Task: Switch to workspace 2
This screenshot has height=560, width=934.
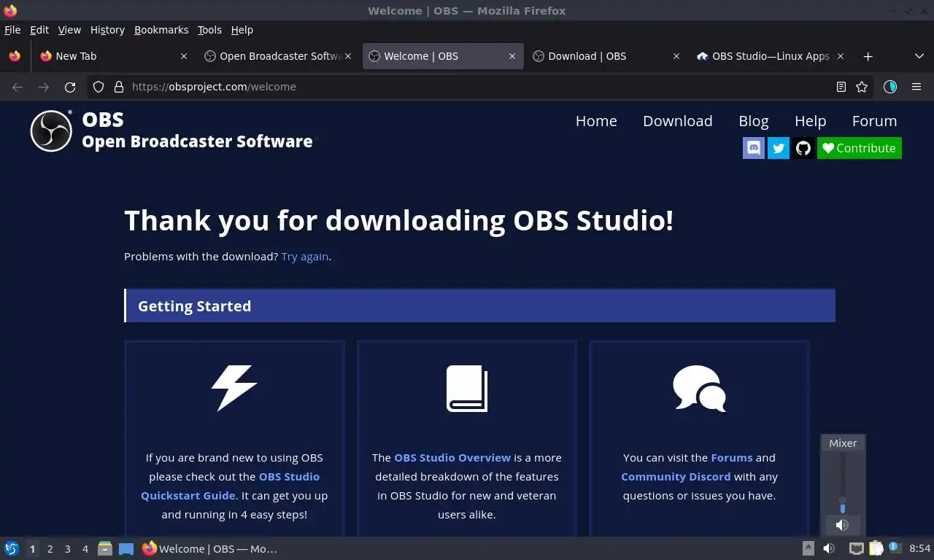Action: point(50,549)
